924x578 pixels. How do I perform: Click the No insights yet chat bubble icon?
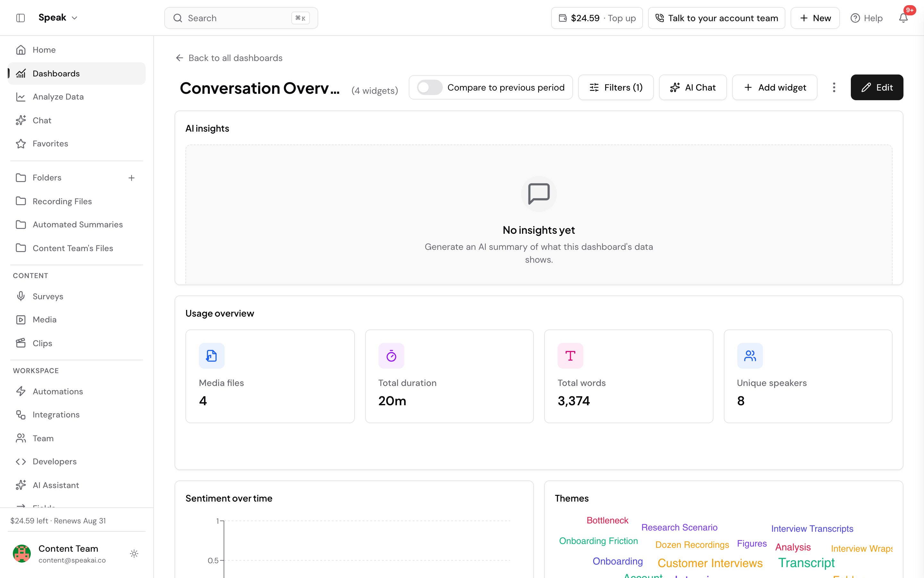coord(539,194)
